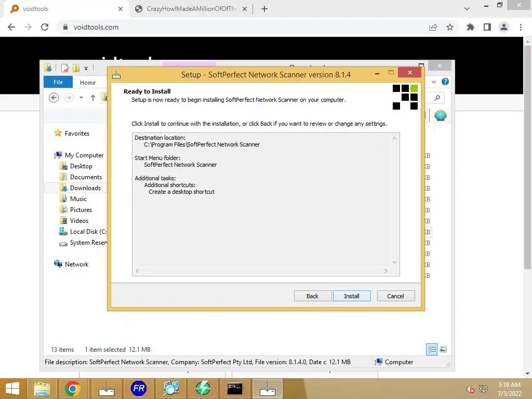
Task: Switch to the CrazyHowIMadeAMillion tab
Action: (x=190, y=9)
